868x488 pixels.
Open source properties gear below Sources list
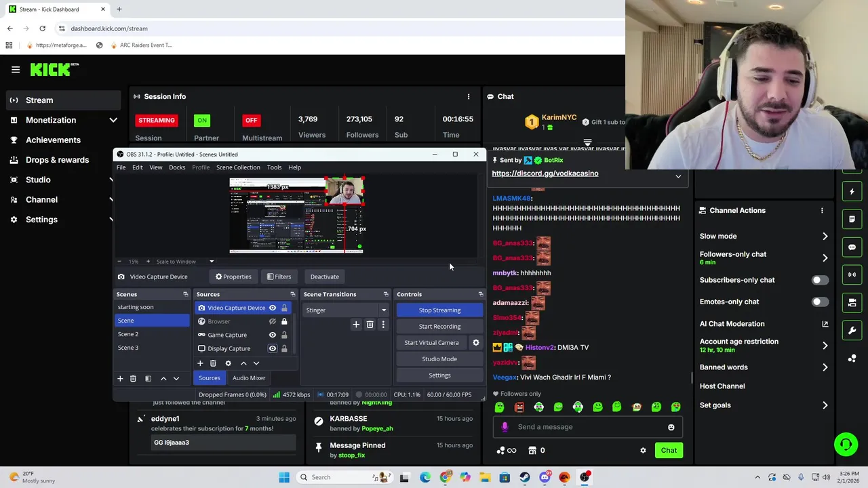click(x=228, y=363)
